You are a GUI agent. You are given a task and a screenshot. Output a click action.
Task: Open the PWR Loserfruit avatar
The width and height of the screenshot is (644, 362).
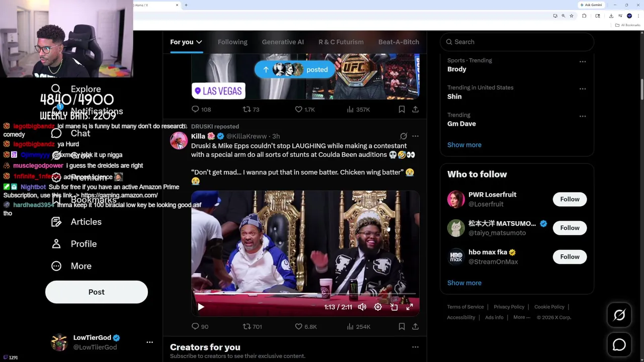456,199
